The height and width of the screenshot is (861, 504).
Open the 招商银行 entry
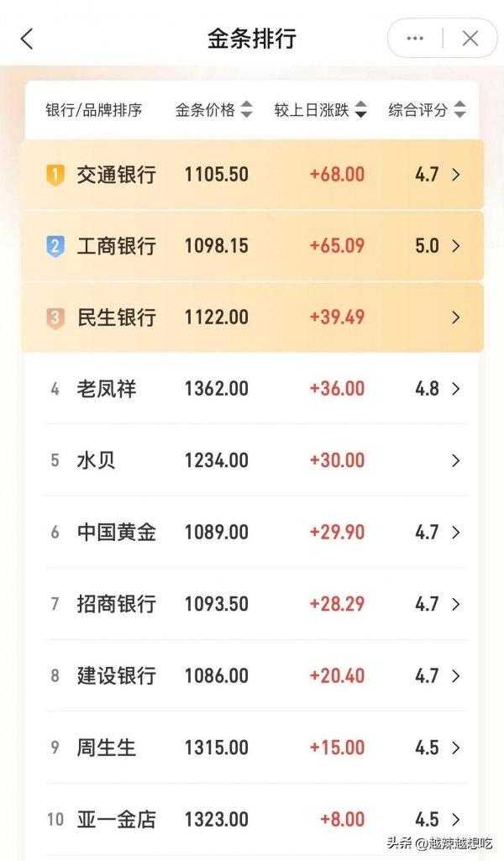tap(117, 604)
